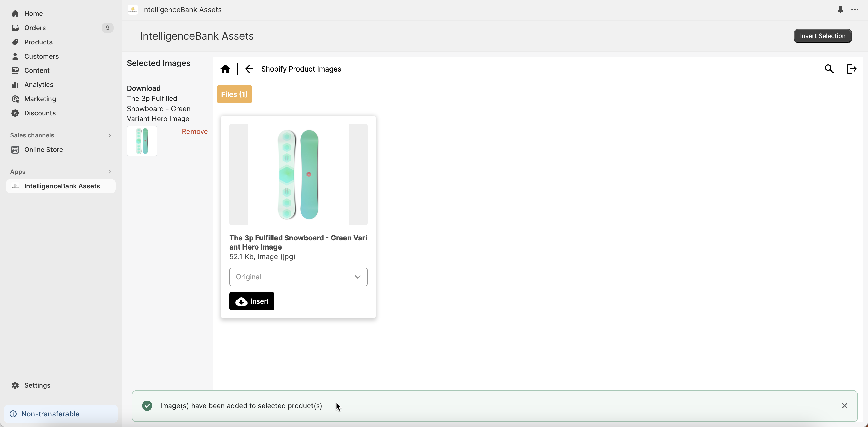Open the Non-transferable info notice
Viewport: 868px width, 427px height.
pos(50,414)
